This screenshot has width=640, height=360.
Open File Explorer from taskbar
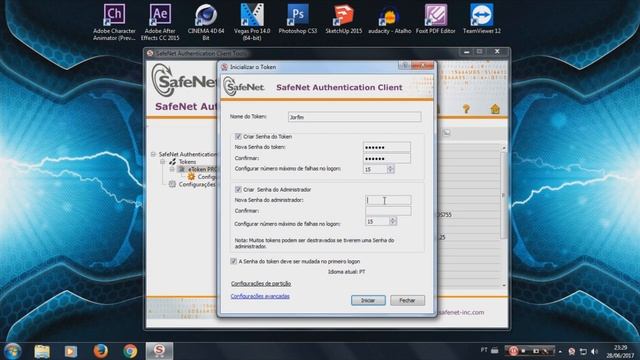(x=42, y=351)
